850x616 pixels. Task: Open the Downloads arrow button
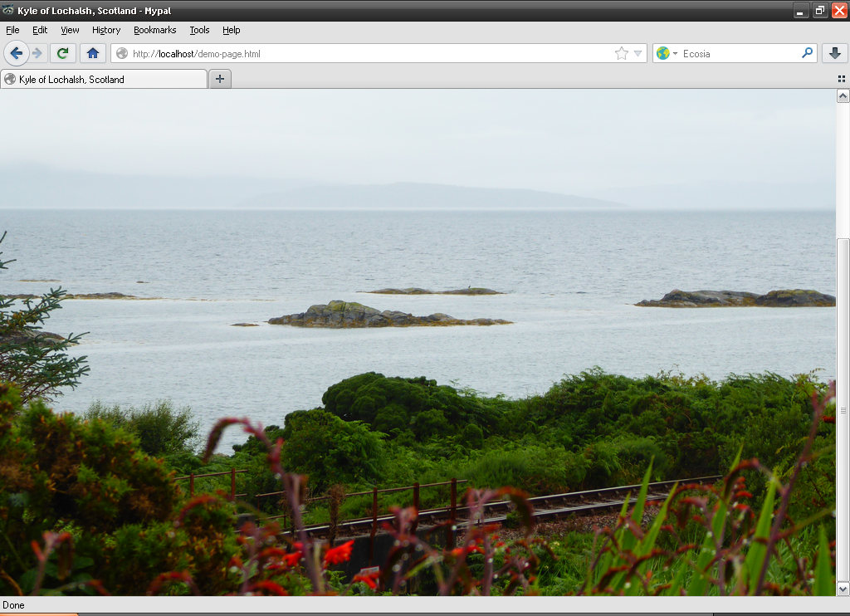click(834, 54)
